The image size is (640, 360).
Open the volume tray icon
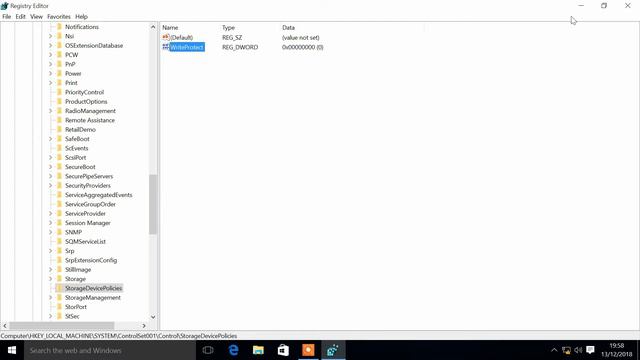click(x=578, y=350)
